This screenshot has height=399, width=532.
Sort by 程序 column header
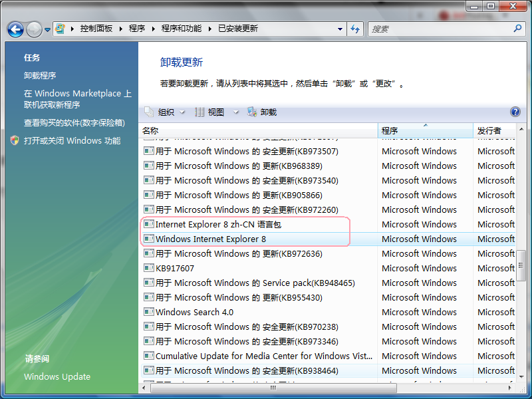click(x=425, y=130)
